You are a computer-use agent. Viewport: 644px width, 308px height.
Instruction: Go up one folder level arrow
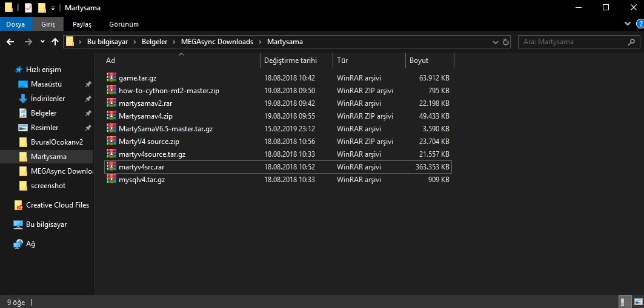pyautogui.click(x=55, y=42)
